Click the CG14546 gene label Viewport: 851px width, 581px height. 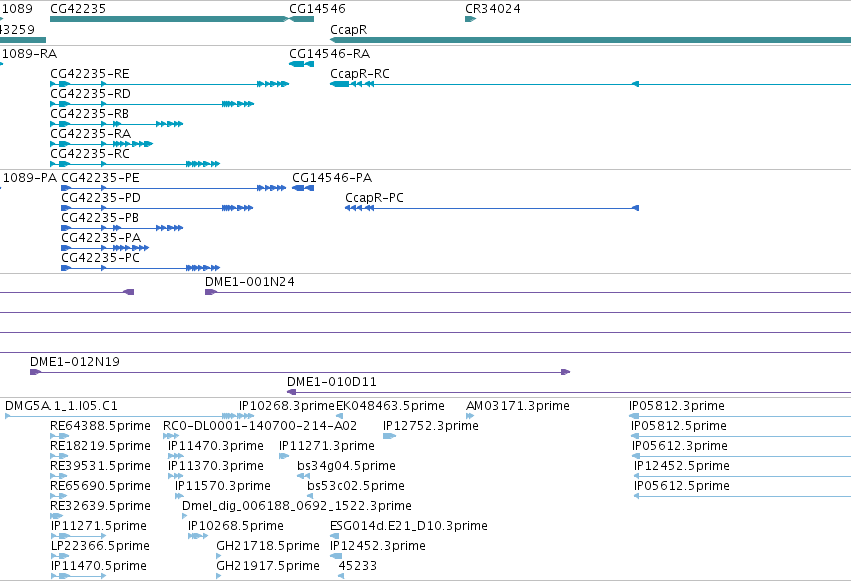[317, 9]
